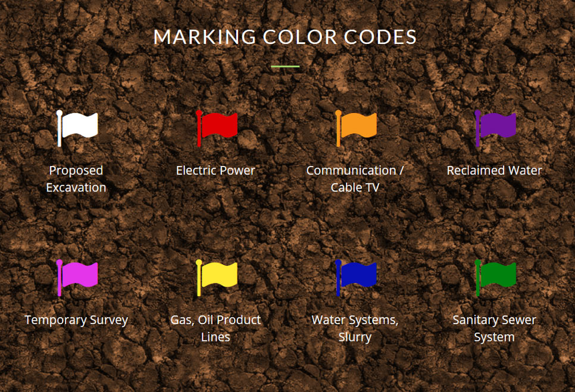Click the "MARKING COLOR CODES" heading
The width and height of the screenshot is (575, 392).
tap(285, 37)
